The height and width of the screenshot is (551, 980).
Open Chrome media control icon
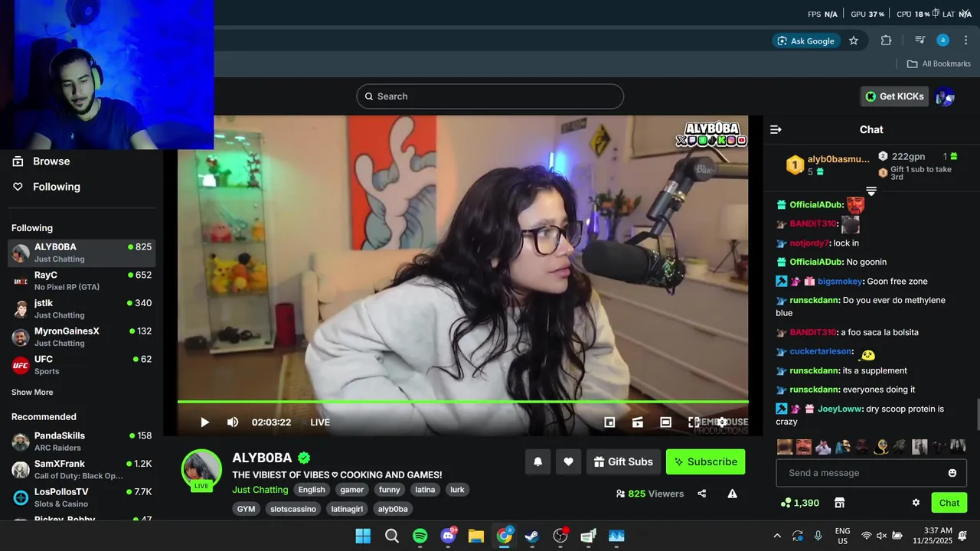coord(920,41)
